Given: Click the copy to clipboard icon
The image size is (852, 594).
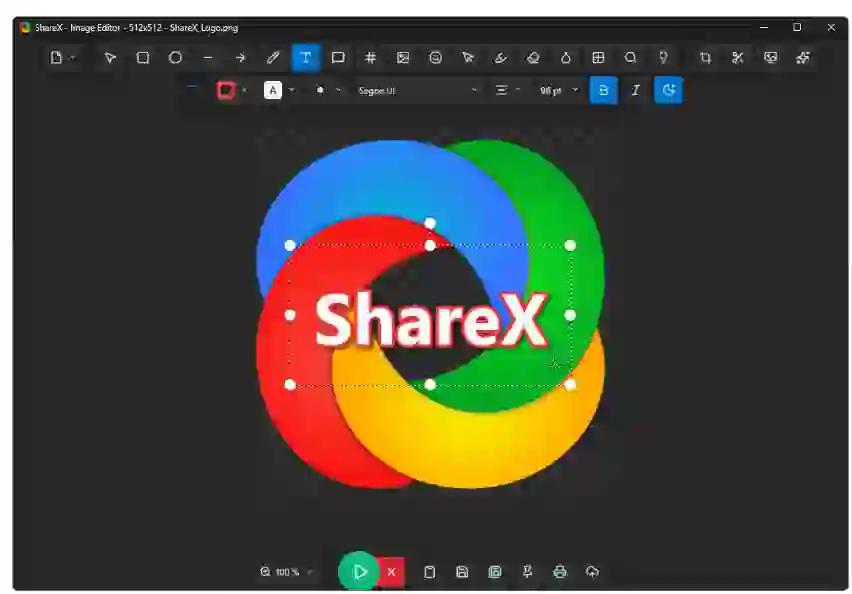Looking at the screenshot, I should 429,572.
